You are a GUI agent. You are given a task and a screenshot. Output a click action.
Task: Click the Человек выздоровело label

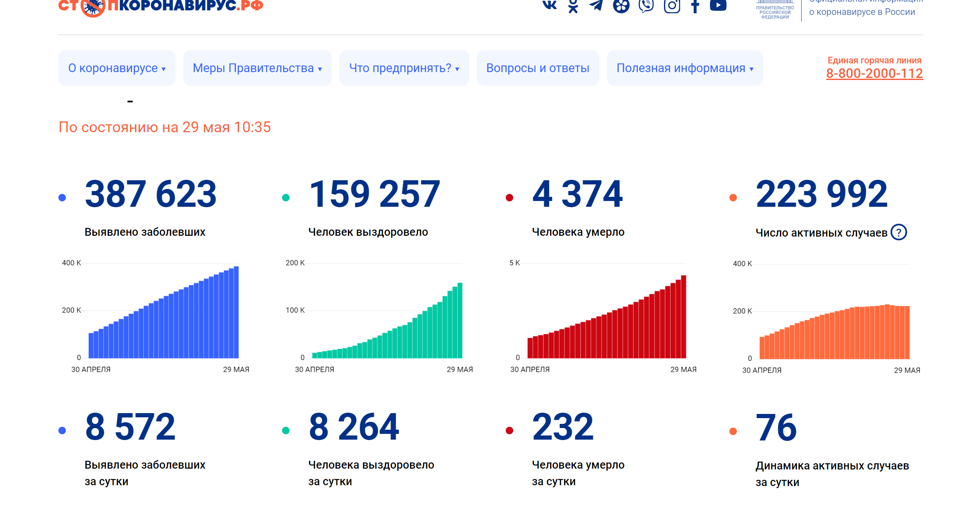pyautogui.click(x=368, y=232)
